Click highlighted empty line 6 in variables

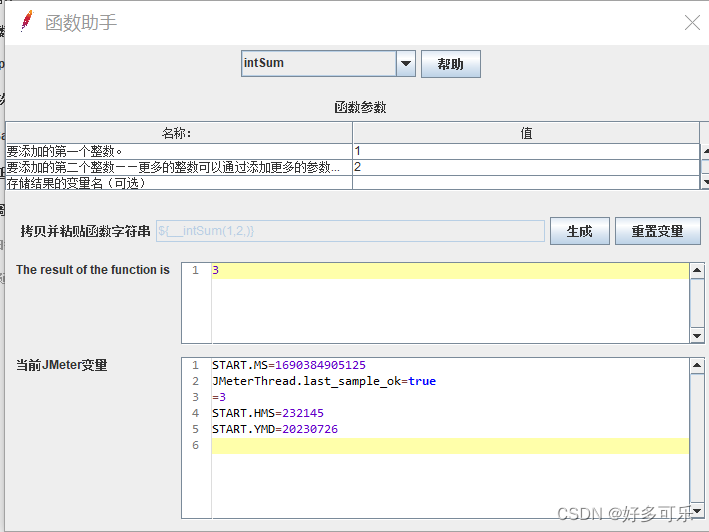(x=450, y=445)
